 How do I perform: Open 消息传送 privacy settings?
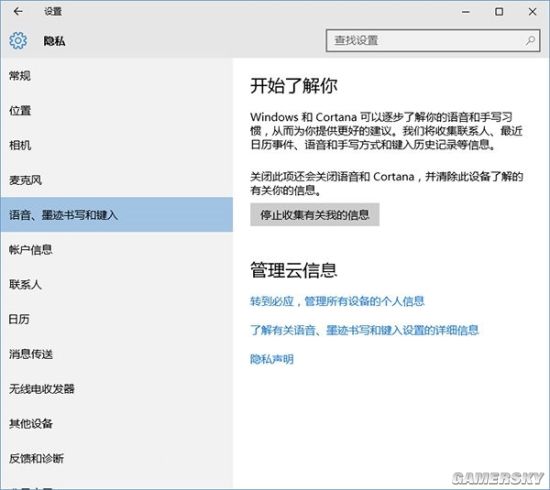(116, 354)
